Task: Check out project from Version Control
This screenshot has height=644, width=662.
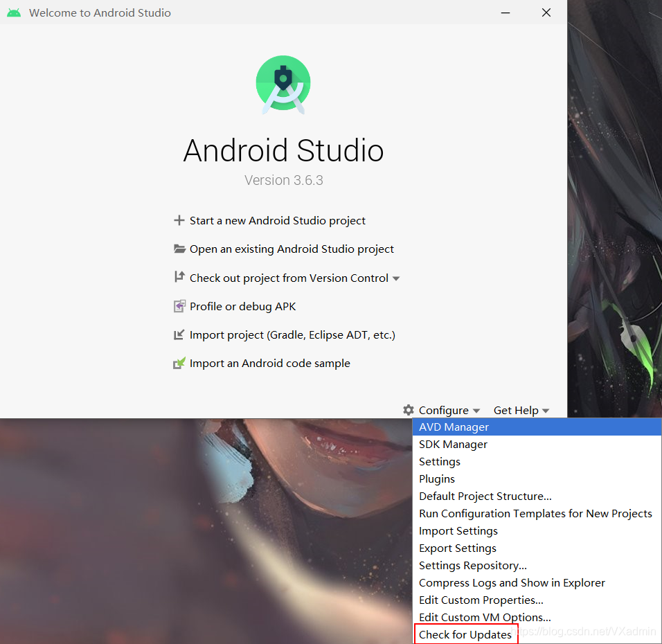Action: [289, 278]
